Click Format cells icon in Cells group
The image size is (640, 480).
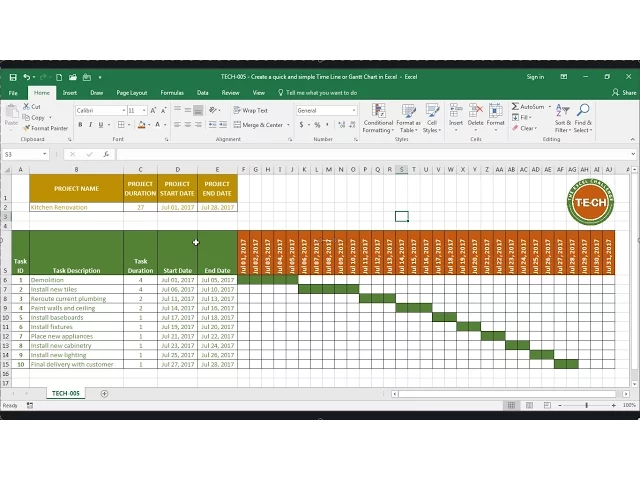click(x=496, y=111)
